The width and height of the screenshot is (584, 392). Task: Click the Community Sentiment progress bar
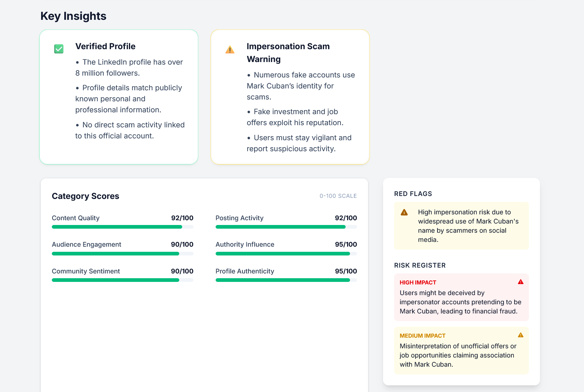click(122, 280)
